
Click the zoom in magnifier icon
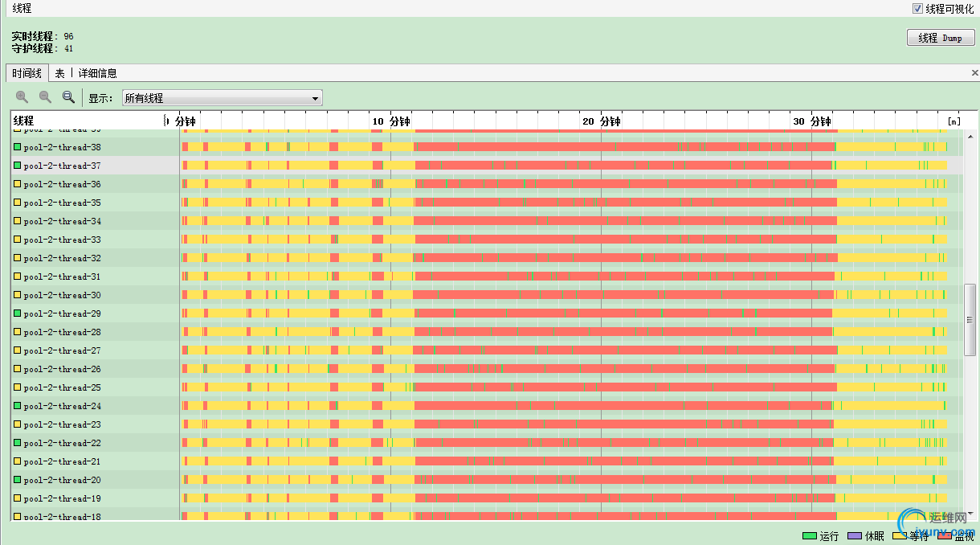pyautogui.click(x=22, y=97)
